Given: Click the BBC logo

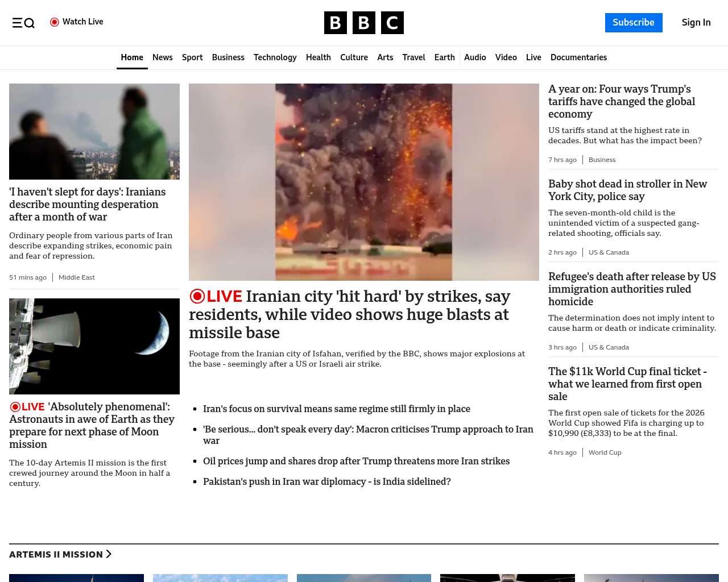Looking at the screenshot, I should (x=363, y=23).
